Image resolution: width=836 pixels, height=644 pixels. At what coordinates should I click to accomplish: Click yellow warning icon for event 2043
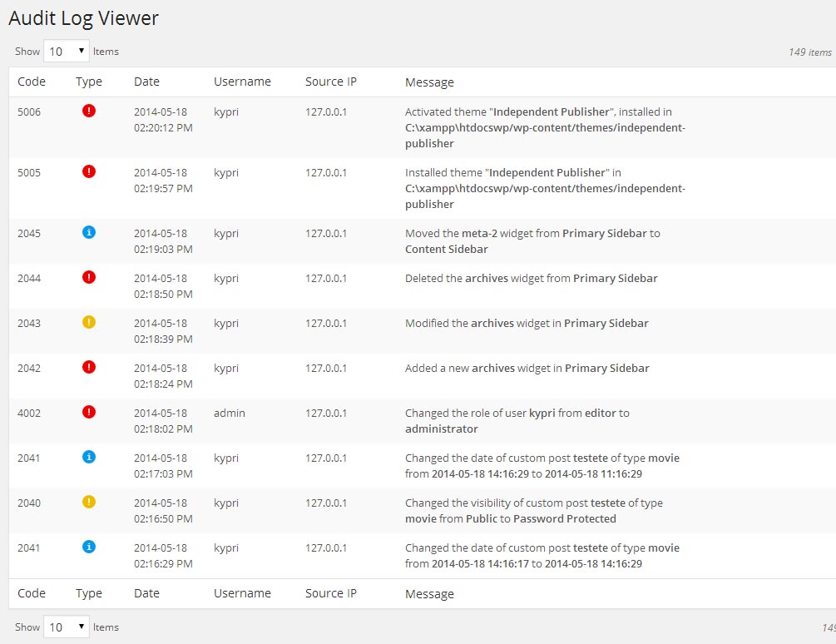[x=89, y=322]
